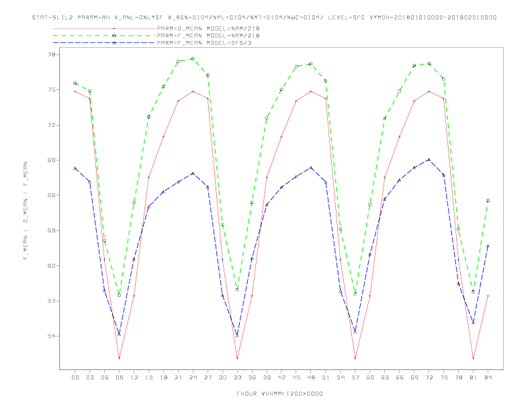This screenshot has height=411, width=532.
Task: Click x-axis hour label 48
Action: click(x=311, y=377)
